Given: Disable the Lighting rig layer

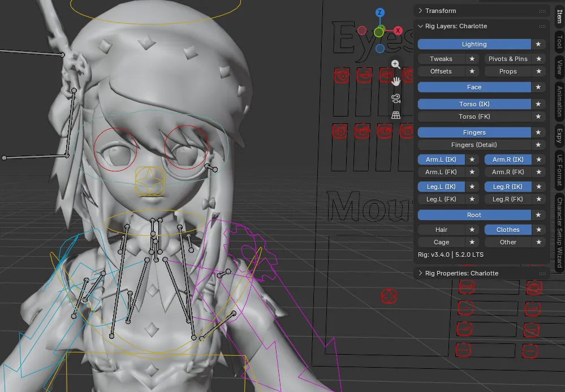Looking at the screenshot, I should (x=474, y=44).
